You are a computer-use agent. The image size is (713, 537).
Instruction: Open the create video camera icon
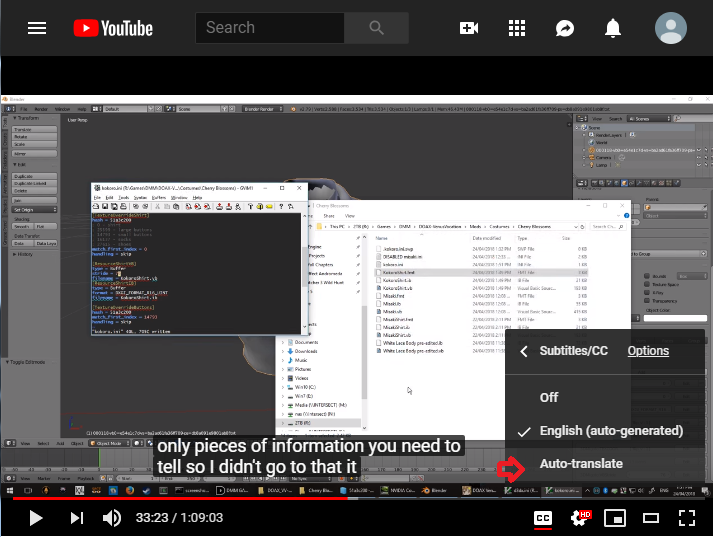coord(469,28)
